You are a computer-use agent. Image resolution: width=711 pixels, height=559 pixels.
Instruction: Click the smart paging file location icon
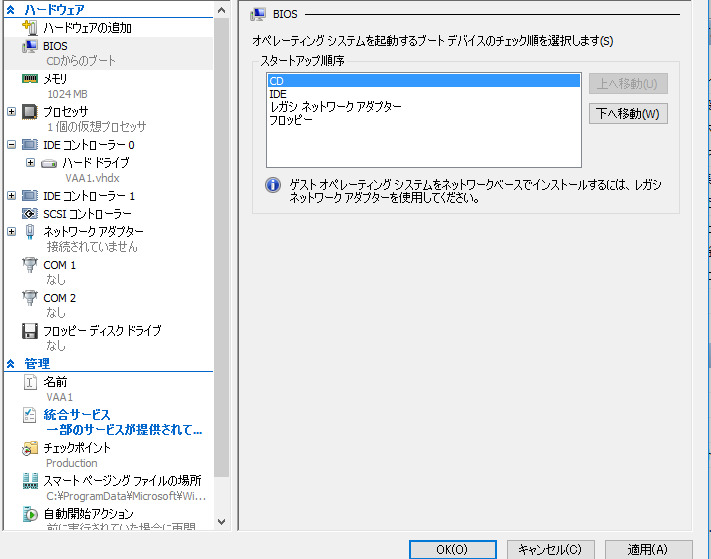tap(29, 481)
